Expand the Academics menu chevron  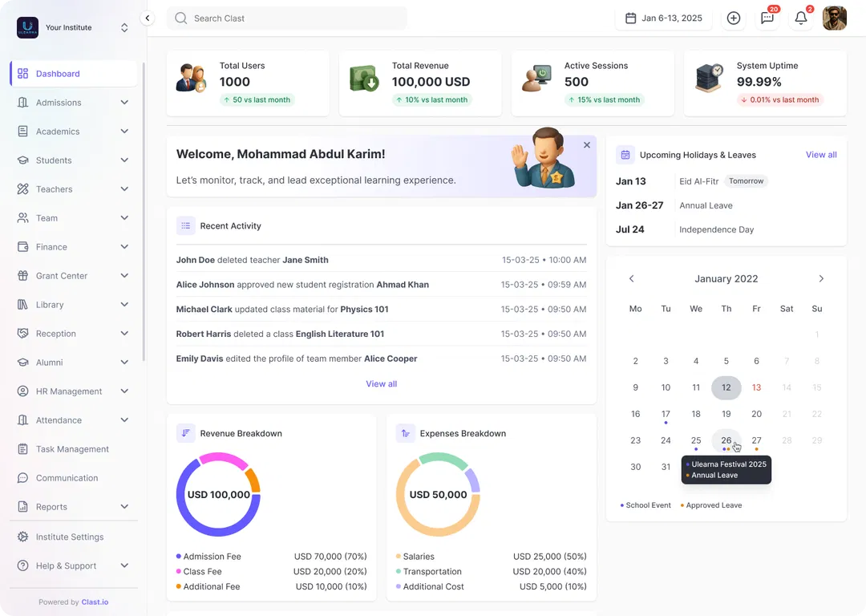coord(124,131)
